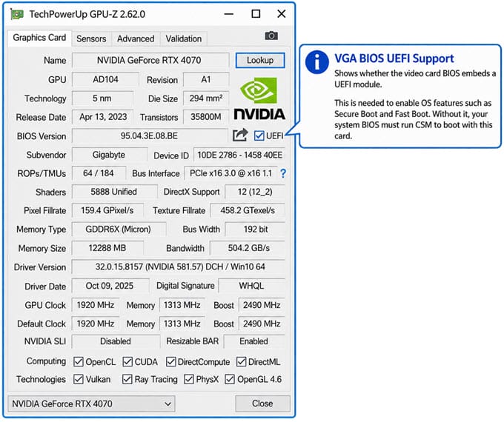Click the NVIDIA logo image
504x422 pixels.
pos(259,98)
